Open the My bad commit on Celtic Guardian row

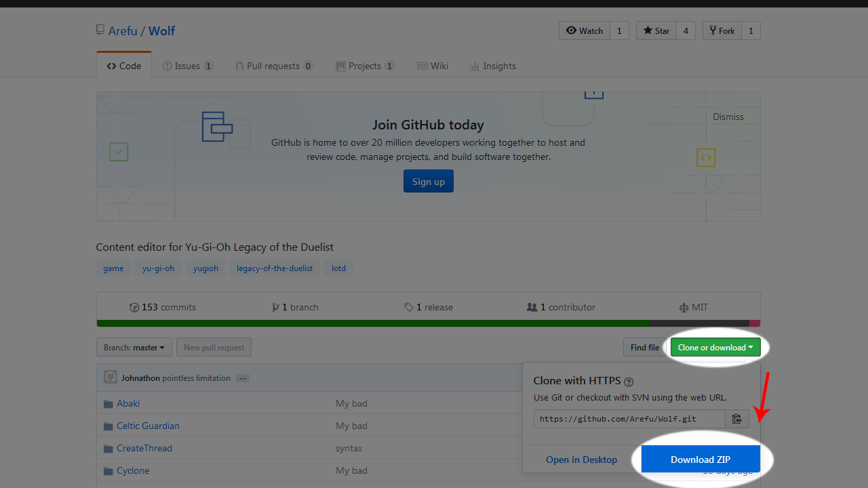[351, 426]
